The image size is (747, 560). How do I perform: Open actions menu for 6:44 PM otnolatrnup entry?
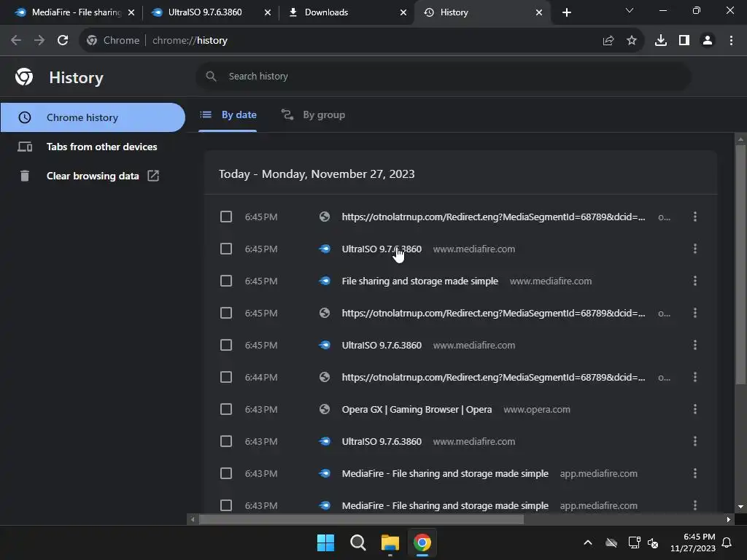pos(695,378)
